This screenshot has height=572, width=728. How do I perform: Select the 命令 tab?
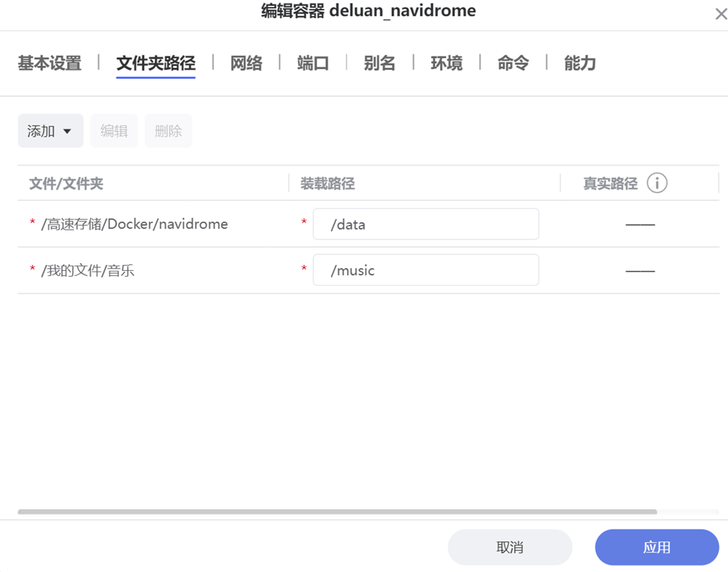pyautogui.click(x=513, y=63)
